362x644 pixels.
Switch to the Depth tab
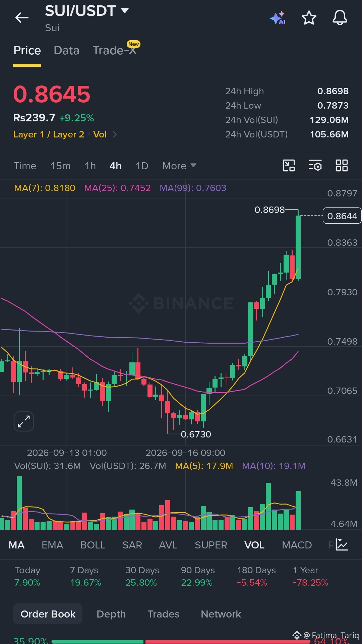click(x=111, y=614)
